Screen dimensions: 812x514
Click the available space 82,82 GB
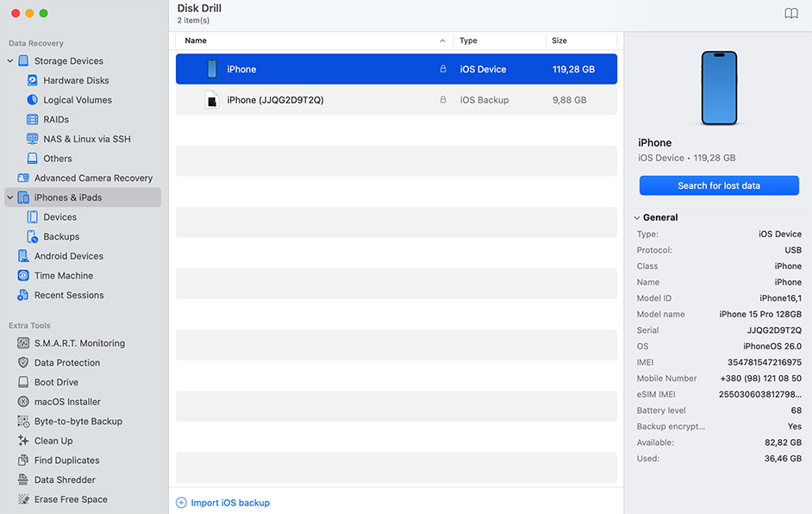tap(783, 442)
